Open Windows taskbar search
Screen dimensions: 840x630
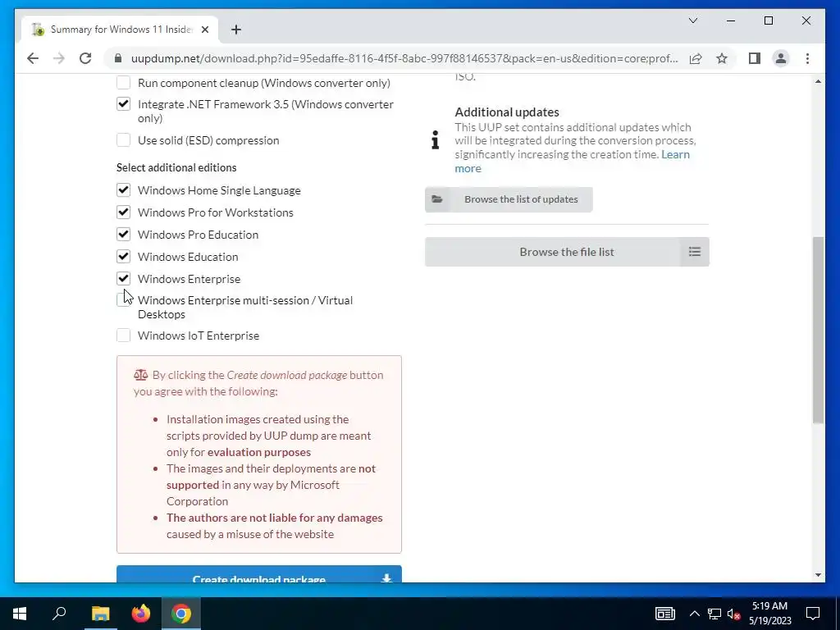pos(59,614)
